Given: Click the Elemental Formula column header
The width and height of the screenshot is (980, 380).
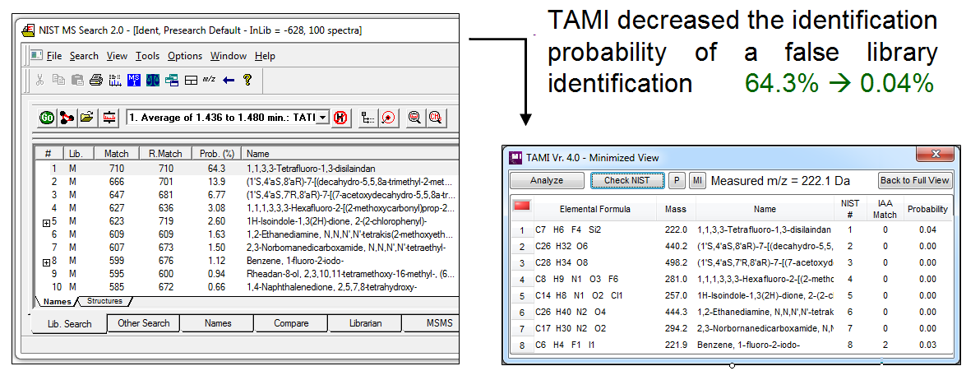Looking at the screenshot, I should coord(595,210).
